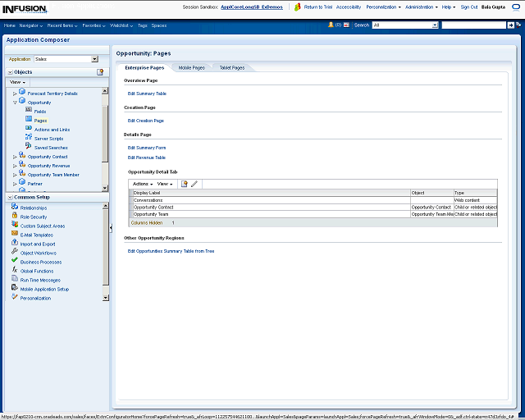Open Object Workflows from Common Setup
Screen dimensions: 525x420
38,253
